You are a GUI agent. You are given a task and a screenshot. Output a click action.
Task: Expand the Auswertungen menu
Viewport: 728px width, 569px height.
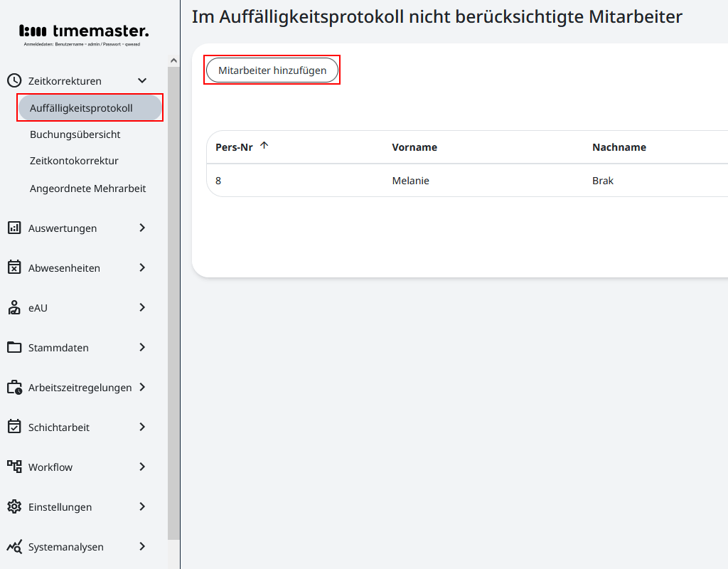[x=141, y=228]
